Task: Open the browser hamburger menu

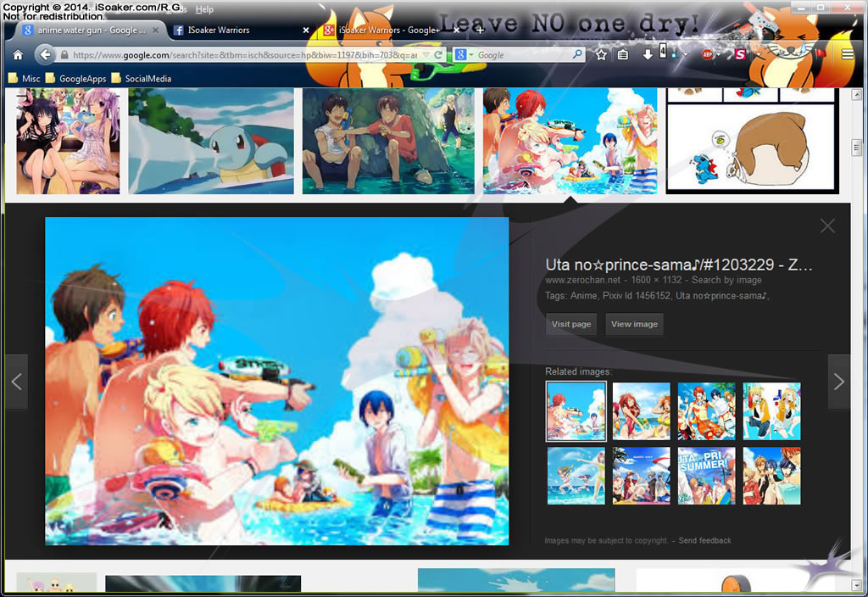Action: tap(848, 54)
